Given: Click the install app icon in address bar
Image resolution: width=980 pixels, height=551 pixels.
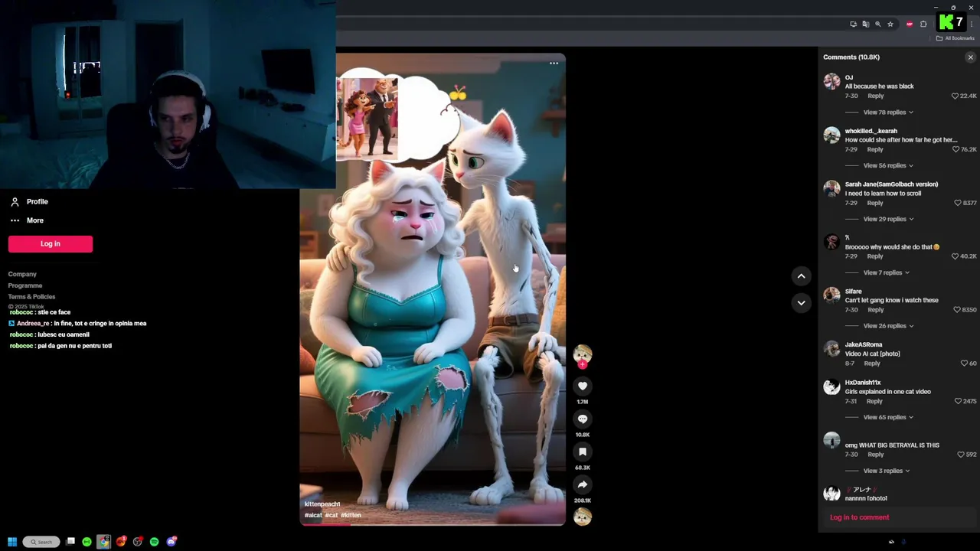Looking at the screenshot, I should pyautogui.click(x=853, y=24).
